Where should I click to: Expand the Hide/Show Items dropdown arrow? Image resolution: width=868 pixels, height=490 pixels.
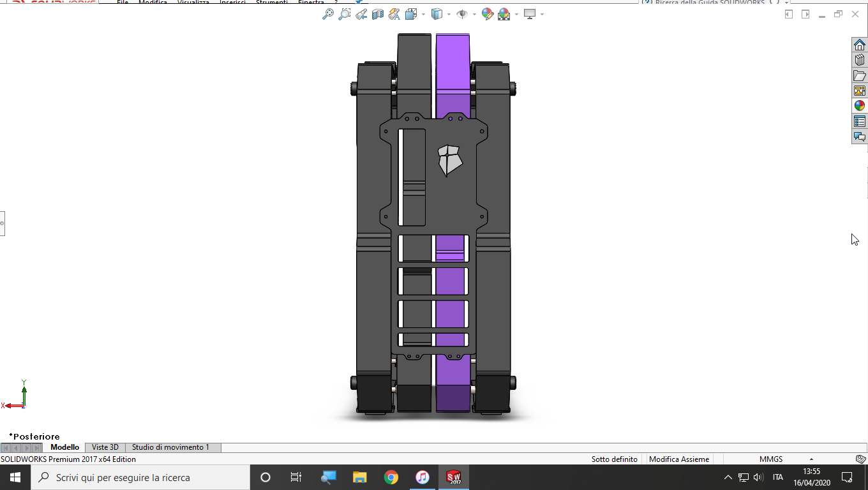pos(474,14)
